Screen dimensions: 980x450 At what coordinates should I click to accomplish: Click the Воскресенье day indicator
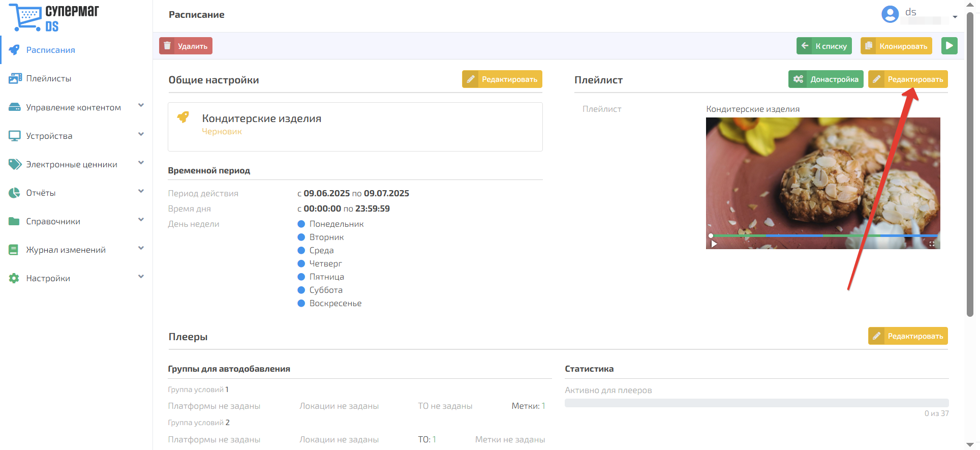[x=301, y=303]
